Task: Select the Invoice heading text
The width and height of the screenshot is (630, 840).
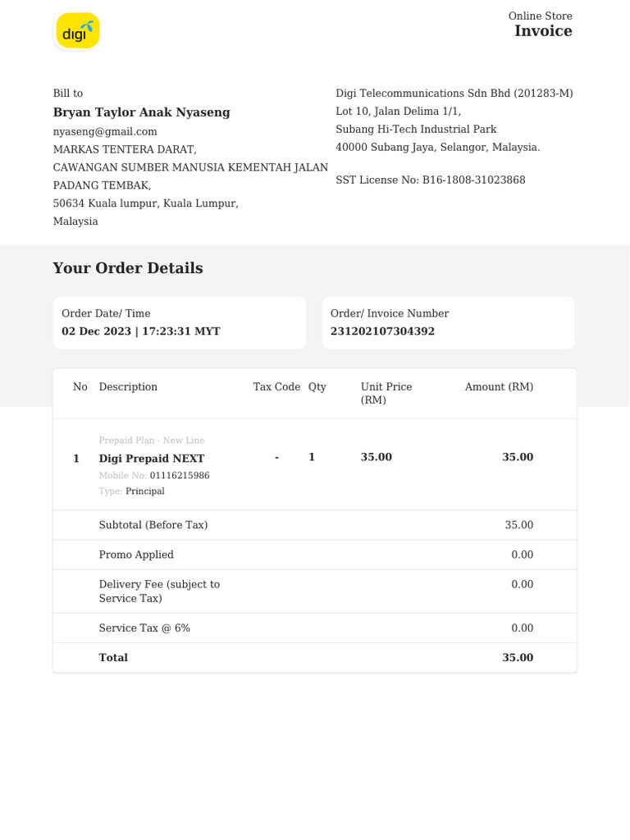Action: (x=543, y=31)
